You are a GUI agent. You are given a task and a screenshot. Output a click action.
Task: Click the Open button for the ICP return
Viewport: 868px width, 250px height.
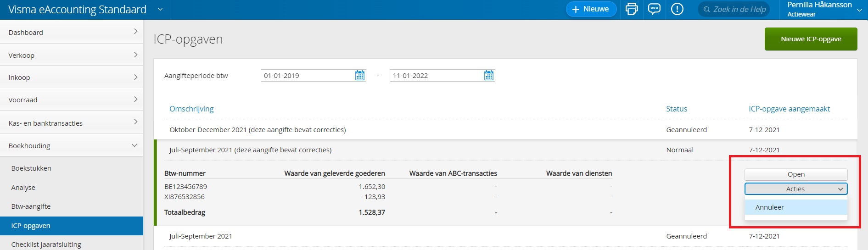click(795, 174)
